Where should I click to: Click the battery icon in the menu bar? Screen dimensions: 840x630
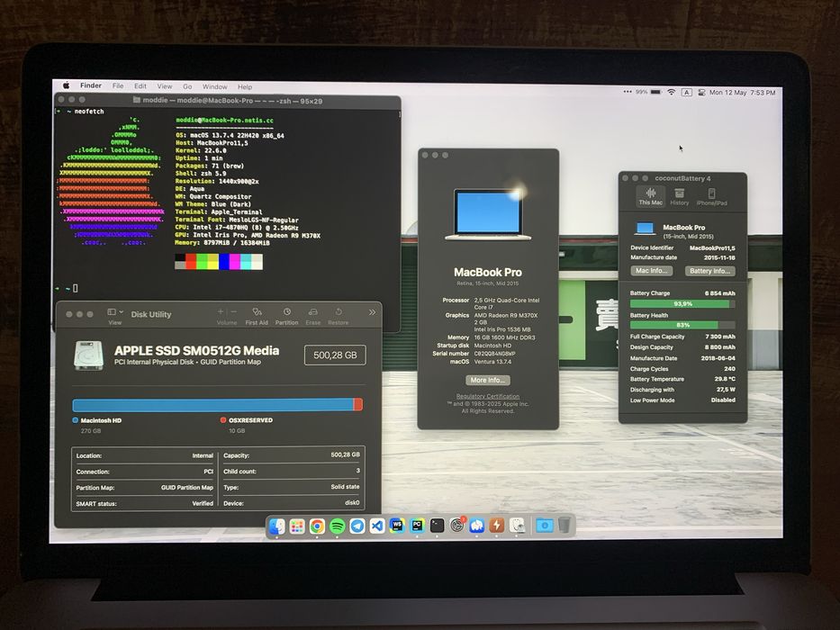[656, 92]
